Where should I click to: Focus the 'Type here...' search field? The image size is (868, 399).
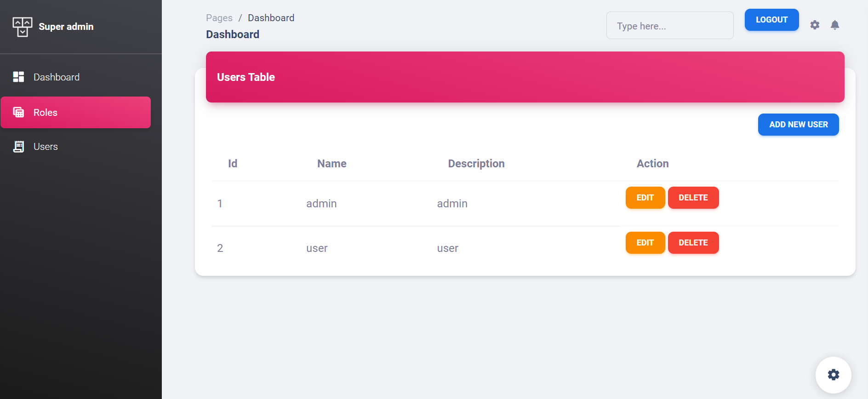point(669,25)
